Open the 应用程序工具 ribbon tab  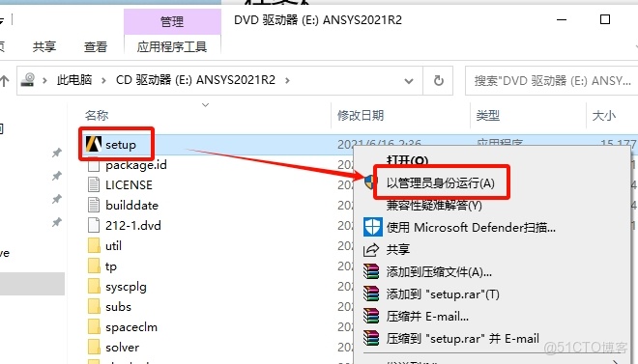pyautogui.click(x=172, y=46)
